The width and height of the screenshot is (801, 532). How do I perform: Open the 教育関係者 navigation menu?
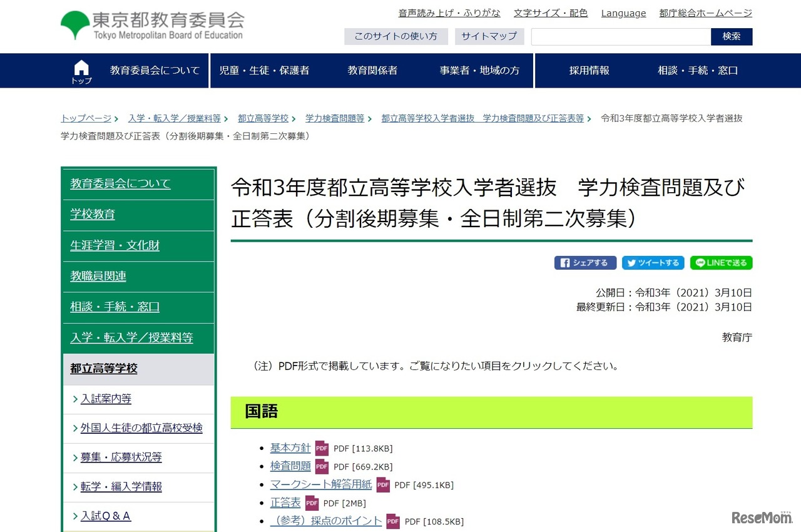pyautogui.click(x=372, y=71)
